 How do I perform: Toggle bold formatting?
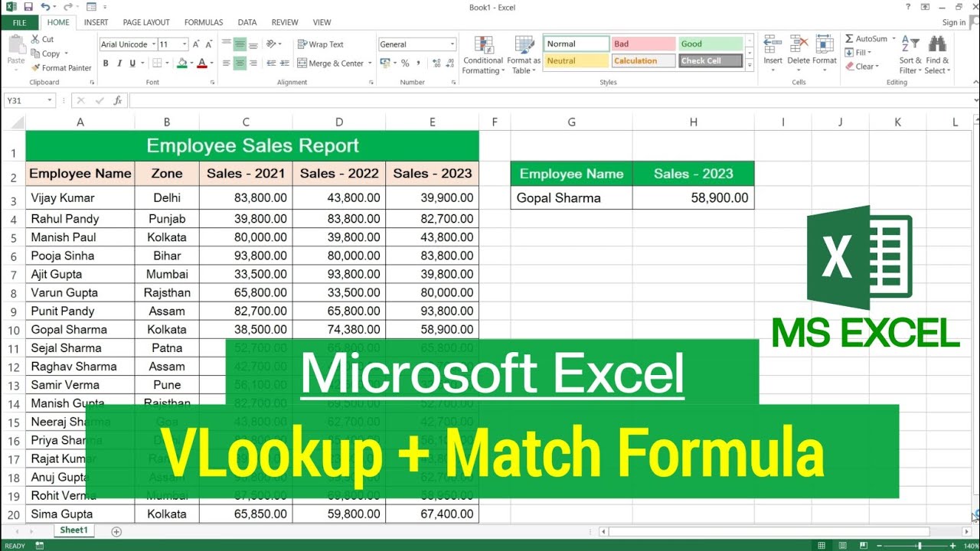tap(106, 64)
